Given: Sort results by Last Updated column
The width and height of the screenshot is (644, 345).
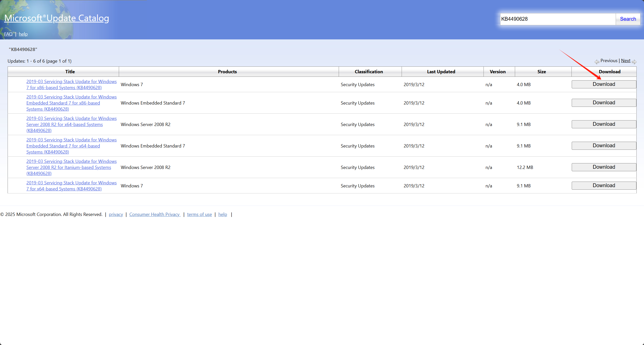Looking at the screenshot, I should pyautogui.click(x=441, y=72).
